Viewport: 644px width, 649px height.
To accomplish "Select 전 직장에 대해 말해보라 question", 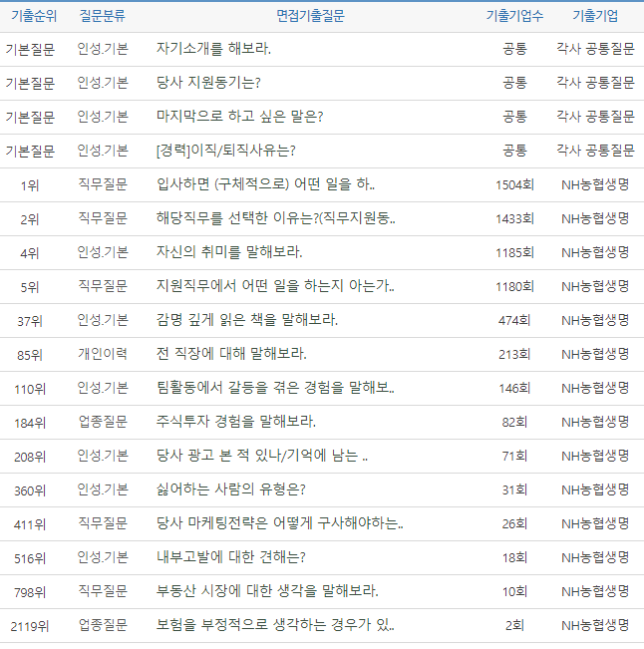I will click(x=231, y=354).
